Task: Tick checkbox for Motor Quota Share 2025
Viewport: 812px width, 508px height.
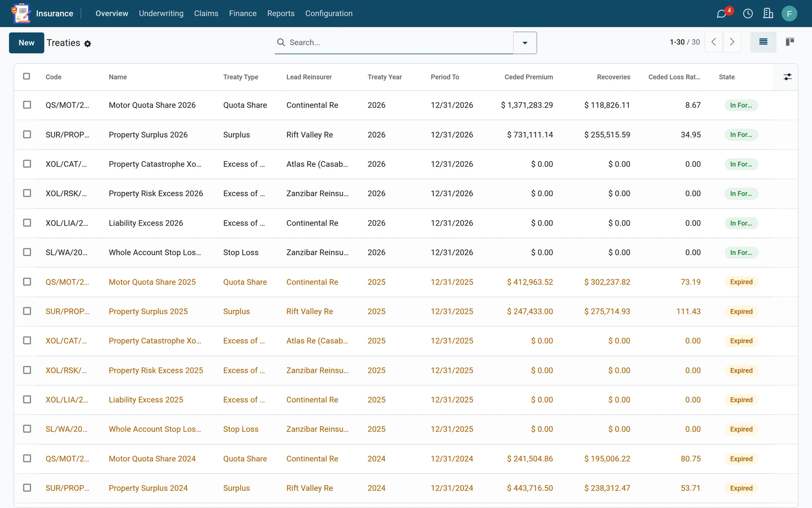Action: coord(27,282)
